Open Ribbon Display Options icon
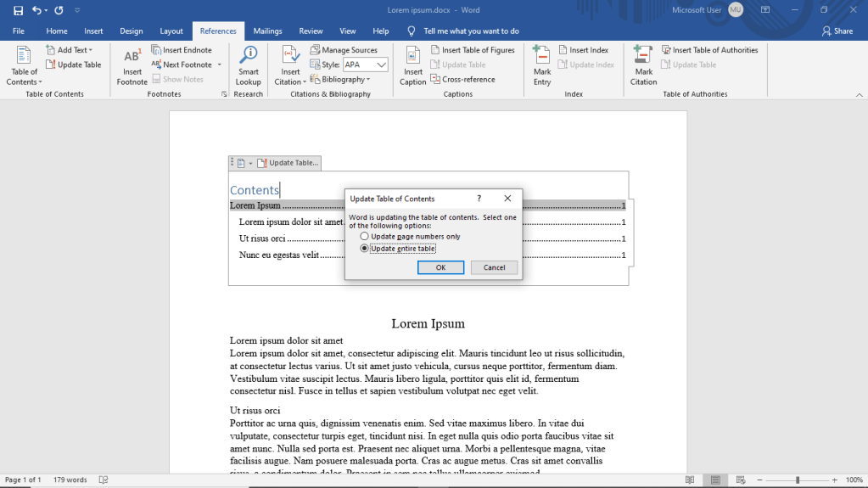Screen dimensions: 868x488 pyautogui.click(x=765, y=10)
